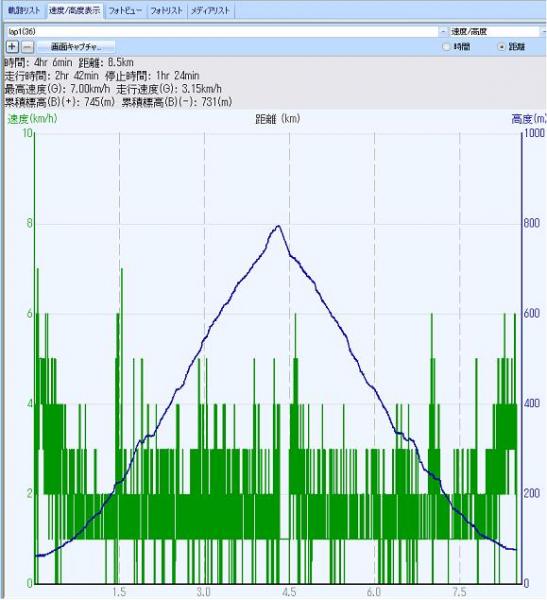
Task: Click the minus zoom-out icon
Action: [x=28, y=47]
